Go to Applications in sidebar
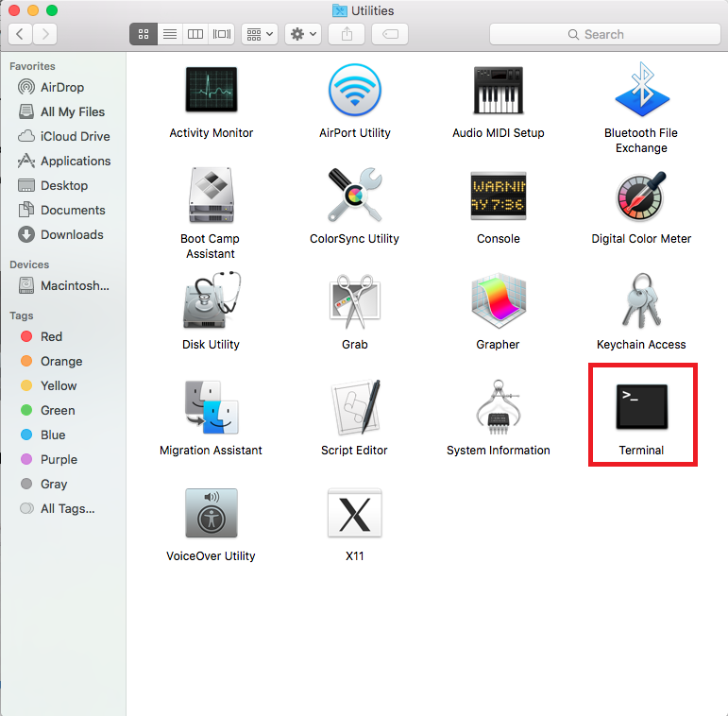The width and height of the screenshot is (728, 716). 76,161
